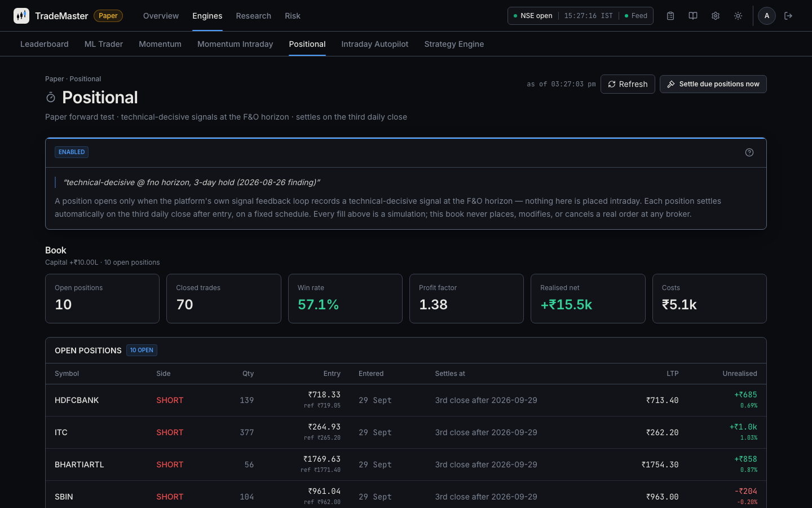This screenshot has width=812, height=508.
Task: Click the Paper mode badge
Action: (108, 16)
